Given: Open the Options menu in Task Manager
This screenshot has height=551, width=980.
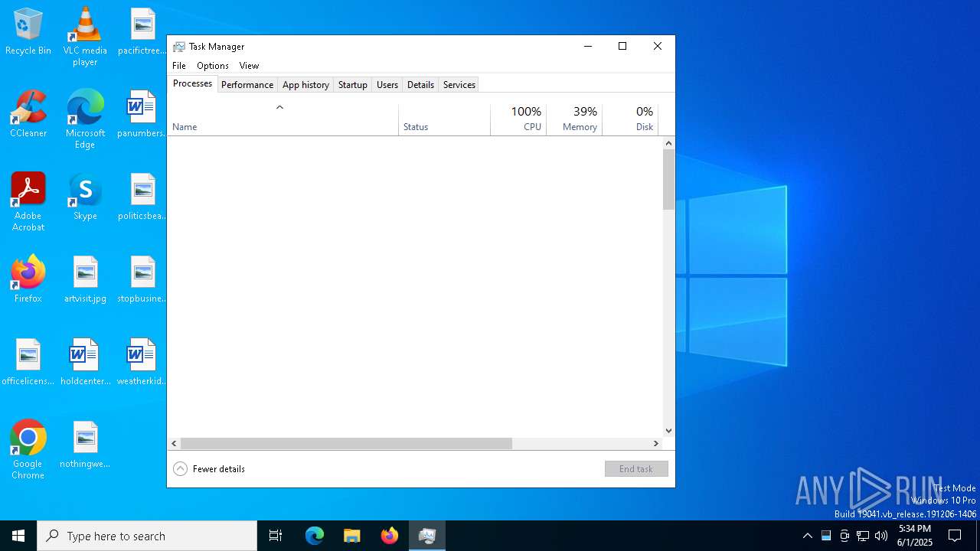Looking at the screenshot, I should (x=213, y=66).
